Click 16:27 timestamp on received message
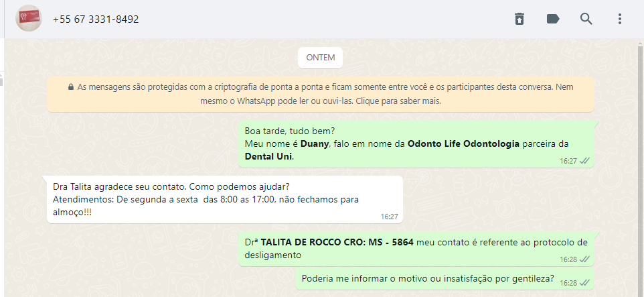This screenshot has width=644, height=297. coord(389,217)
